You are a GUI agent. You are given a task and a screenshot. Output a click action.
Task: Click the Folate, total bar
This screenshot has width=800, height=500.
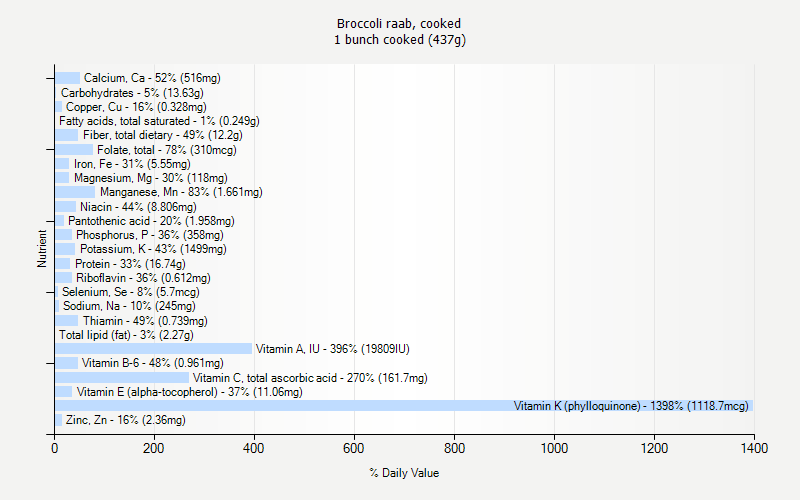[74, 149]
